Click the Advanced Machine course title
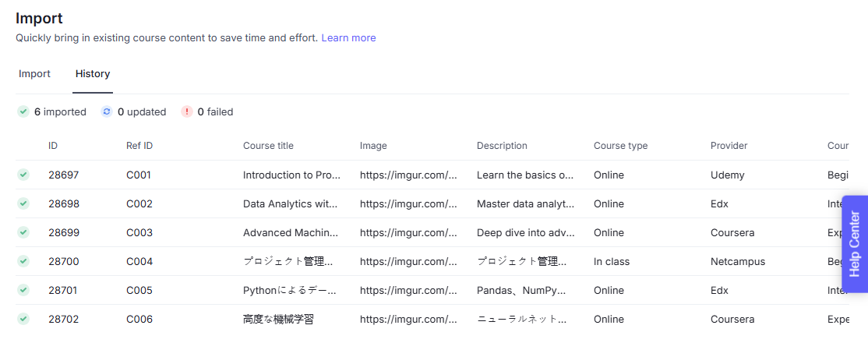Viewport: 868px width, 350px height. pyautogui.click(x=291, y=233)
